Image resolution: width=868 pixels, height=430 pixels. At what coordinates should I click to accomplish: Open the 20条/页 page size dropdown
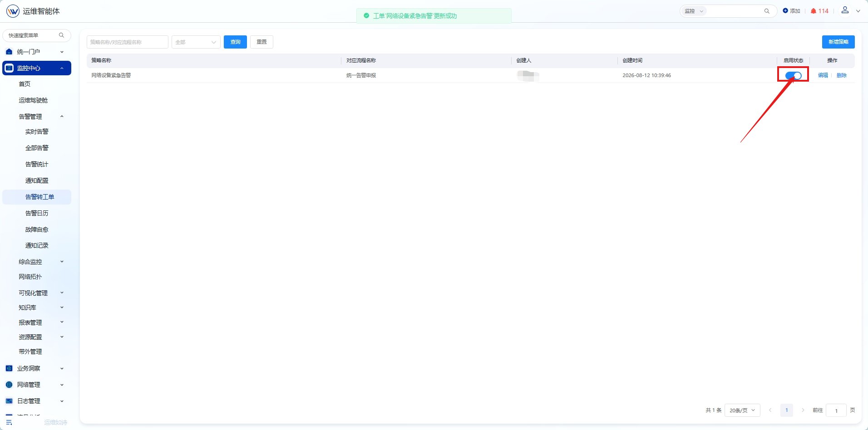[x=742, y=410]
